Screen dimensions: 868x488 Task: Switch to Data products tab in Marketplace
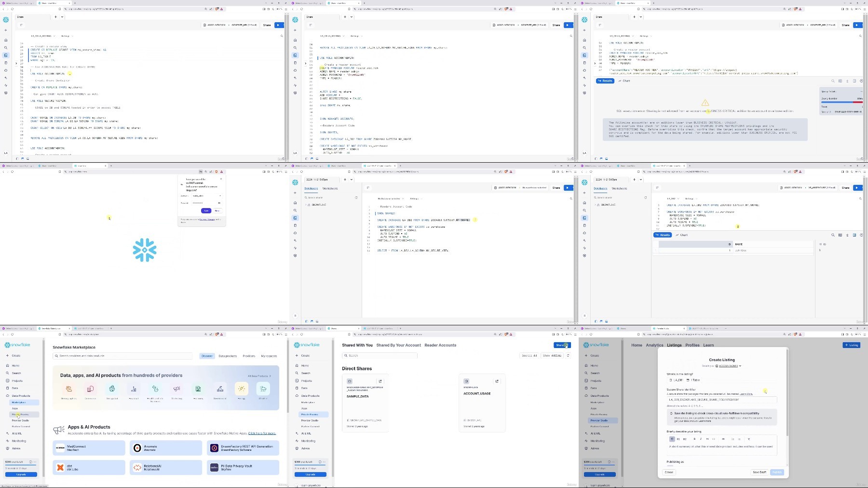228,356
